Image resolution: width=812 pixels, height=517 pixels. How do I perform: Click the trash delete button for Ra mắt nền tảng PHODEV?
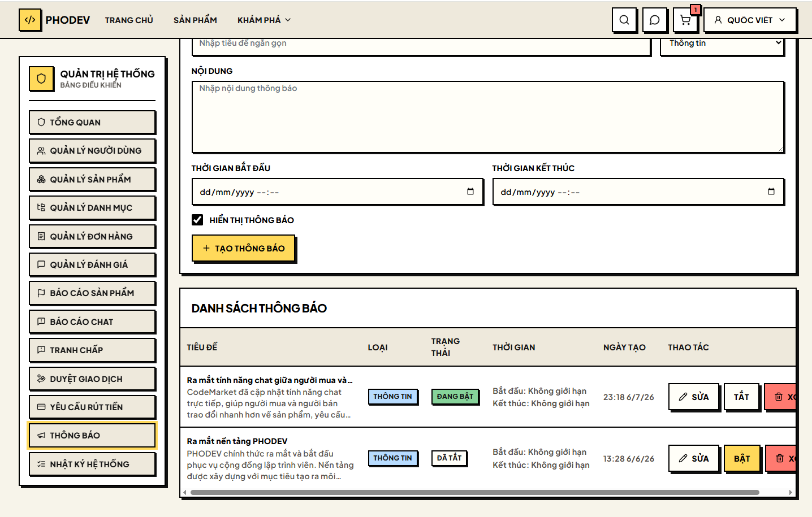(781, 458)
